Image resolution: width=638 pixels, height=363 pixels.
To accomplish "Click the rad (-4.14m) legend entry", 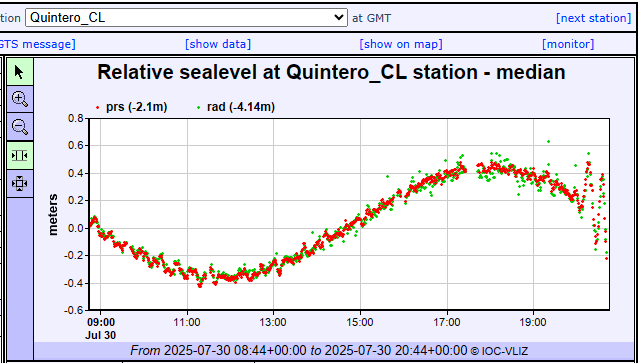I will (235, 107).
